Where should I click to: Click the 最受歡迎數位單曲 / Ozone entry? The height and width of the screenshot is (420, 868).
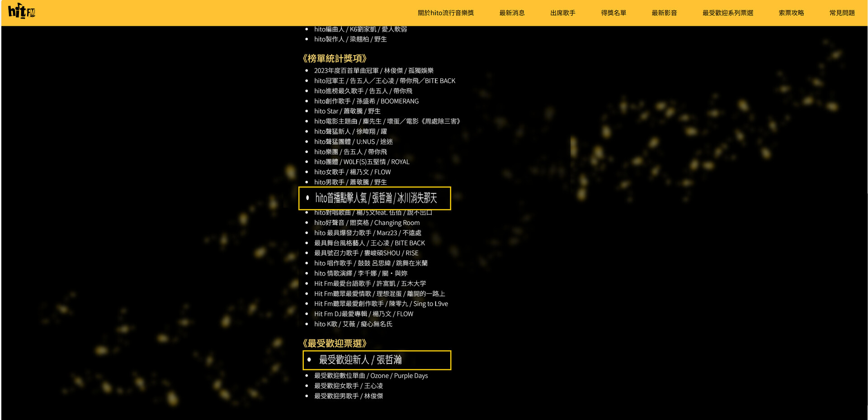pyautogui.click(x=371, y=376)
